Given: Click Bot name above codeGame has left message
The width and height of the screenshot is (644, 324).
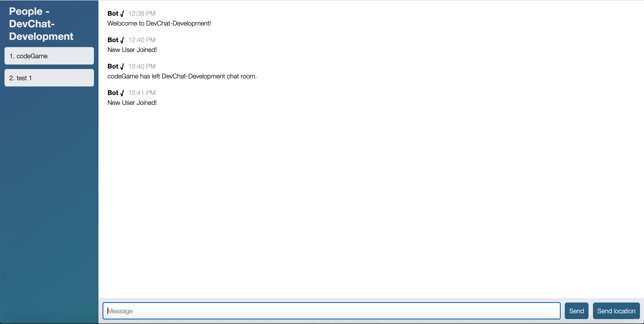Looking at the screenshot, I should point(113,66).
